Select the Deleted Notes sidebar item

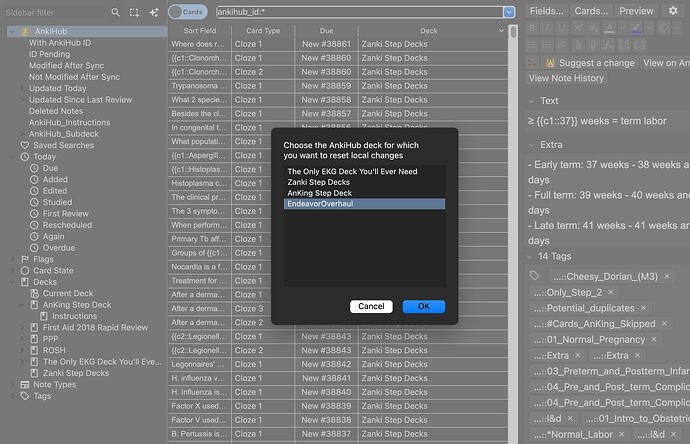[x=56, y=111]
